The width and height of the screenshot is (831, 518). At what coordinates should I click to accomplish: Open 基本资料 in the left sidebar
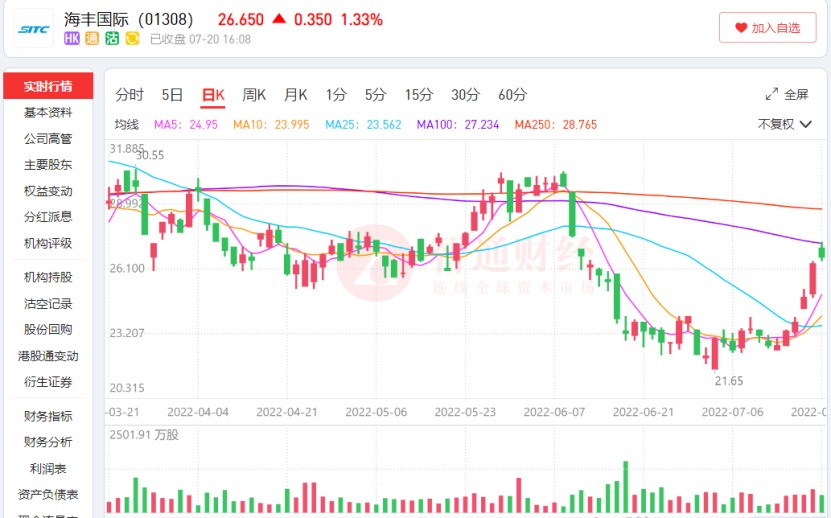pyautogui.click(x=48, y=112)
